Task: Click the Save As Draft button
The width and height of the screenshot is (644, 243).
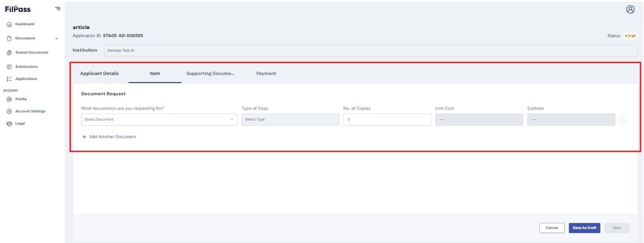Action: tap(584, 228)
